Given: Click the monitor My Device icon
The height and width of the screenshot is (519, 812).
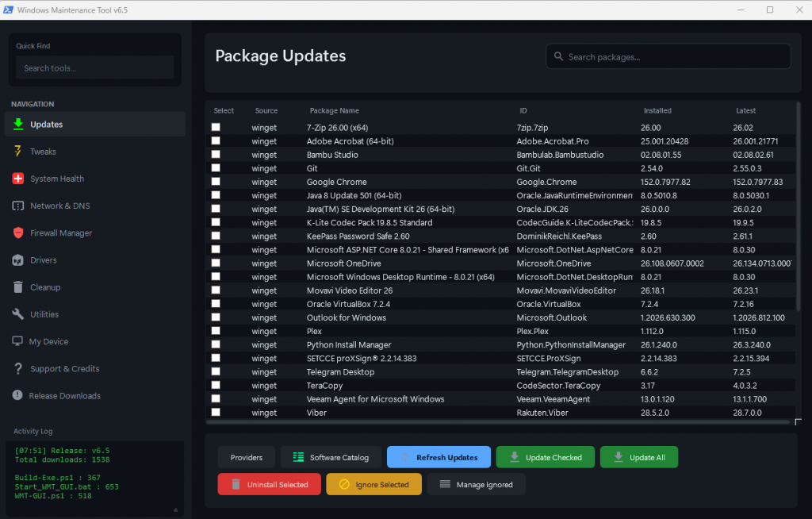Looking at the screenshot, I should [x=17, y=341].
